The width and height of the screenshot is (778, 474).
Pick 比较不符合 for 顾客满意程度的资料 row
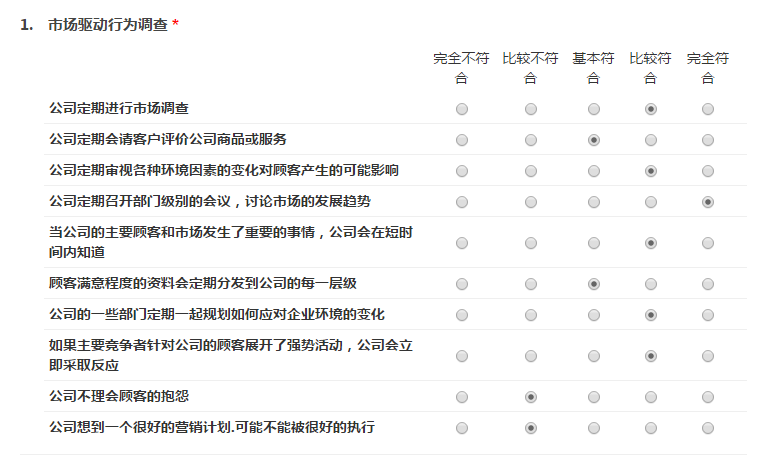[530, 284]
